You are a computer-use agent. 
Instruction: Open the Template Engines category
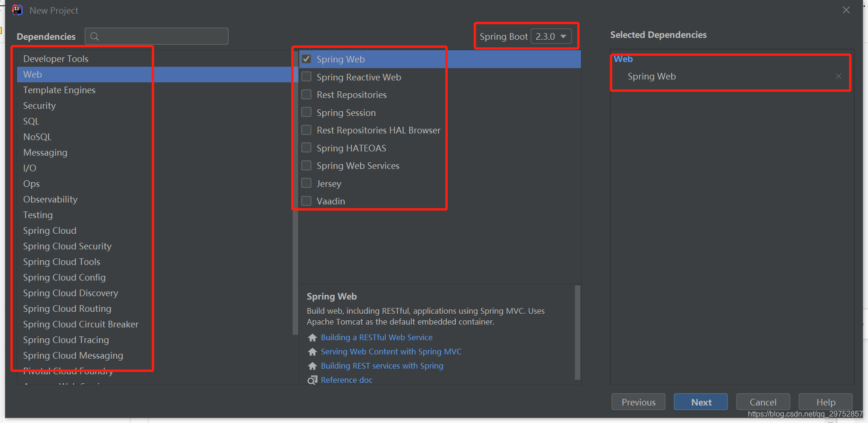pyautogui.click(x=154, y=90)
